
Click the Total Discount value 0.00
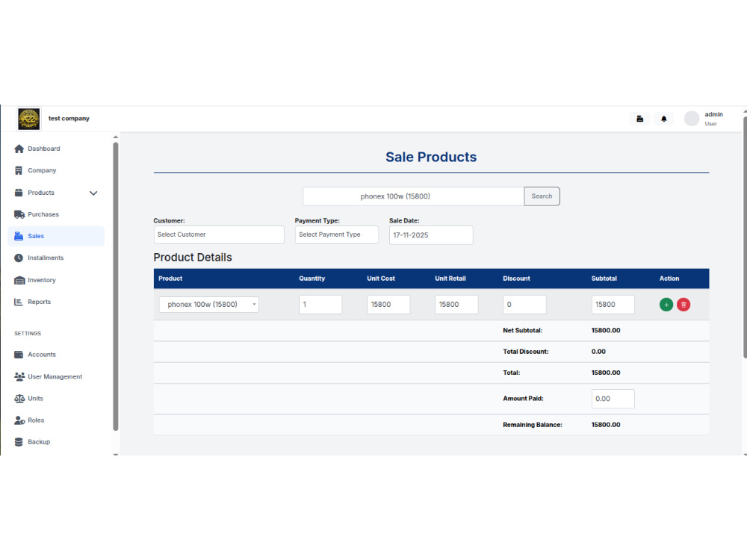pos(598,352)
